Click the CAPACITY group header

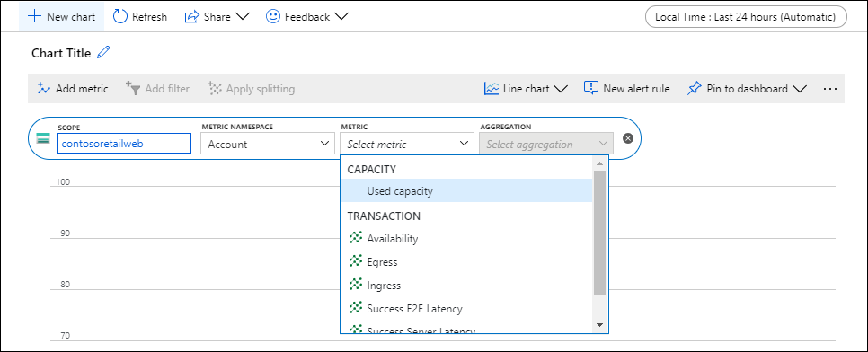tap(371, 169)
